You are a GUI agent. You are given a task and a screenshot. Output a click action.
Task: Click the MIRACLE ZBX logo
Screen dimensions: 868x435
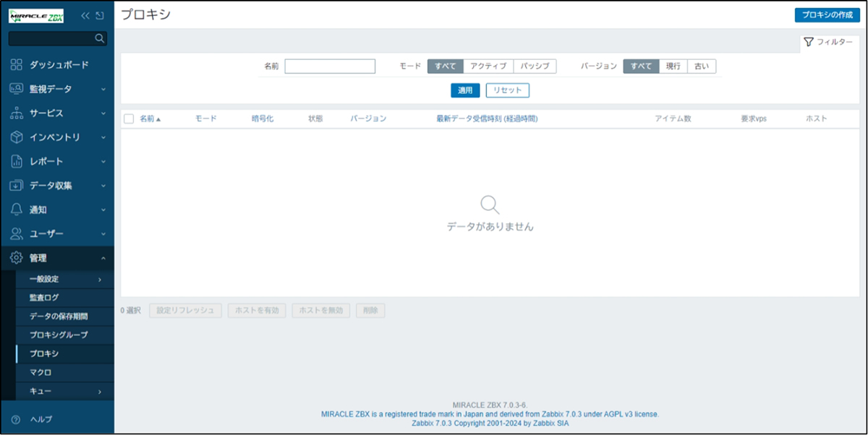click(36, 16)
